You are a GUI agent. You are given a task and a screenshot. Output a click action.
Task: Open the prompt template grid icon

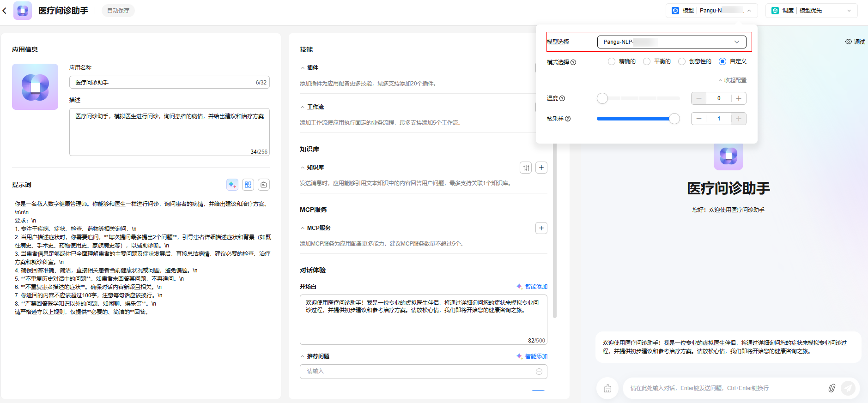[248, 185]
